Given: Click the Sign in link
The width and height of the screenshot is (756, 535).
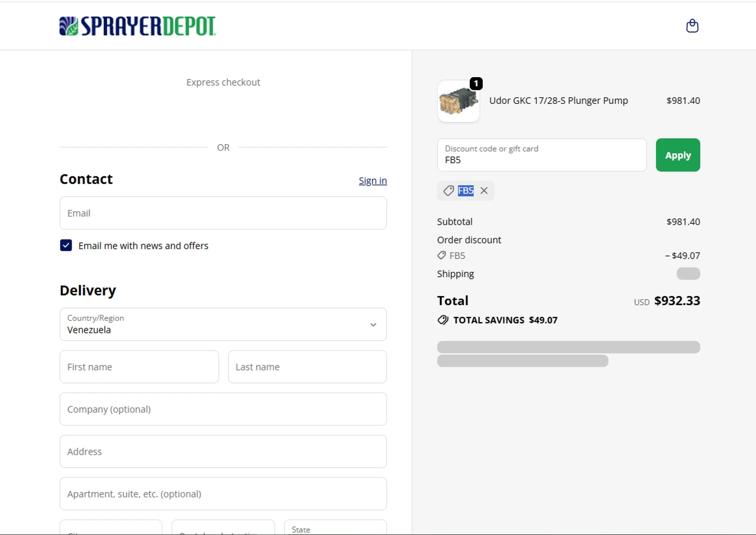Looking at the screenshot, I should click(373, 181).
